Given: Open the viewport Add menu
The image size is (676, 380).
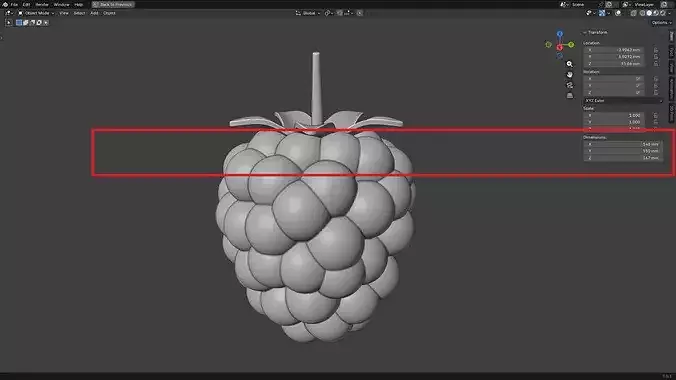Looking at the screenshot, I should pos(94,13).
